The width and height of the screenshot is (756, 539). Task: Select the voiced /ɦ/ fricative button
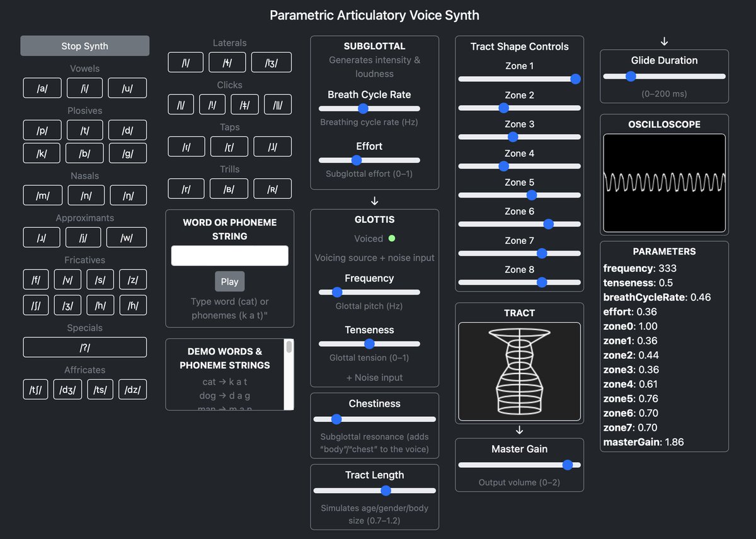point(132,305)
